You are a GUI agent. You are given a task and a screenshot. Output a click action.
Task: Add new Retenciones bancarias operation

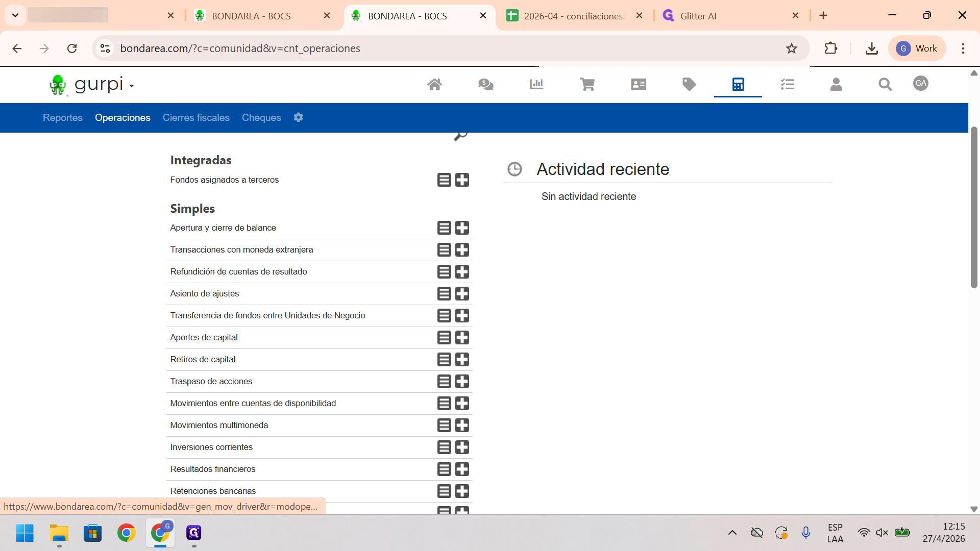click(x=462, y=491)
